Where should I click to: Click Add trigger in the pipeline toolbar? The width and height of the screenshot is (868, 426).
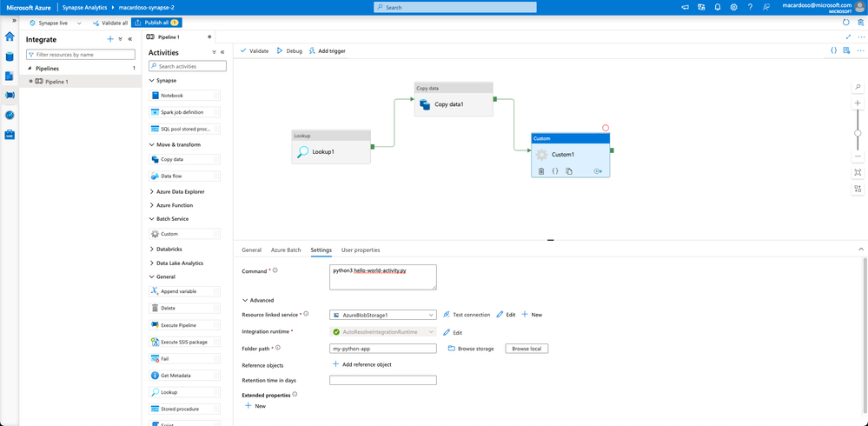328,50
